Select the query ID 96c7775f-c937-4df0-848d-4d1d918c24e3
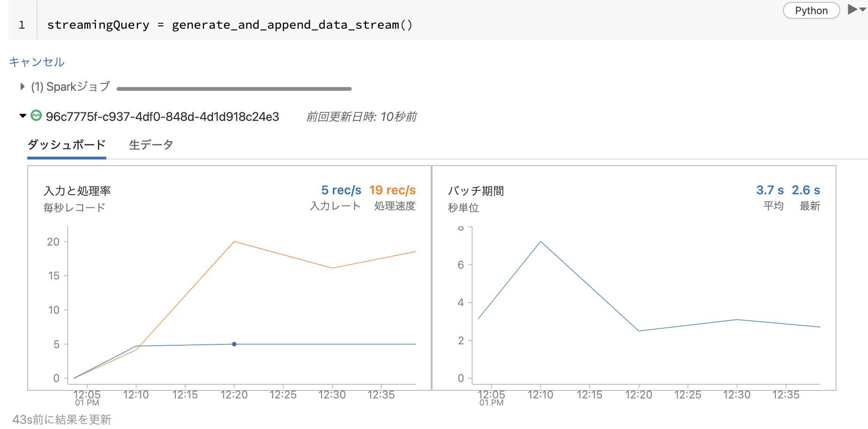Image resolution: width=868 pixels, height=429 pixels. 162,116
